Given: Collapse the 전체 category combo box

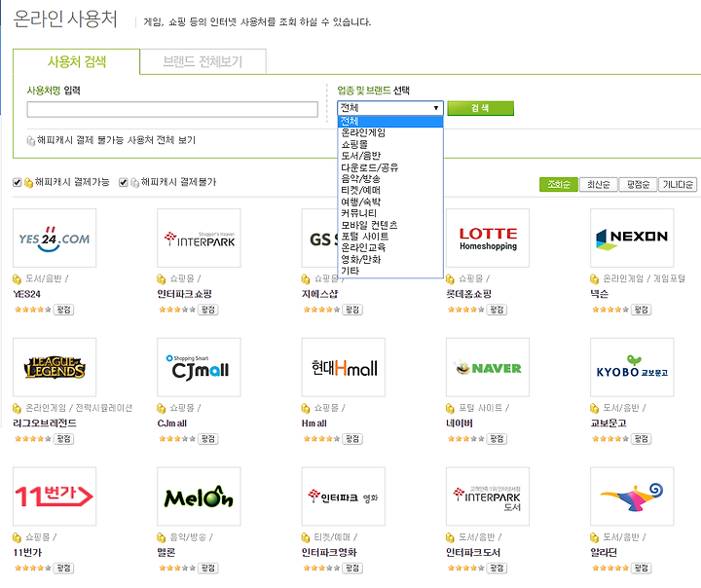Looking at the screenshot, I should [x=389, y=108].
